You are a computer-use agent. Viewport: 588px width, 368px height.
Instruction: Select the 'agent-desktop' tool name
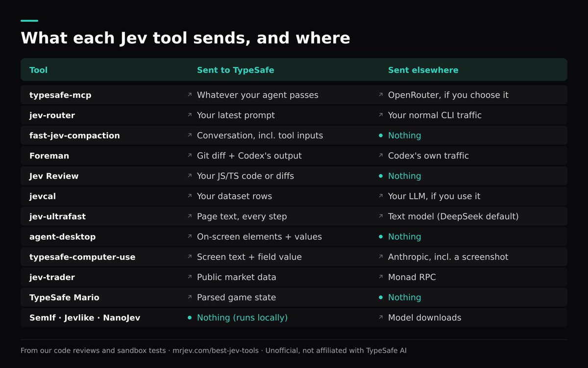pos(63,237)
